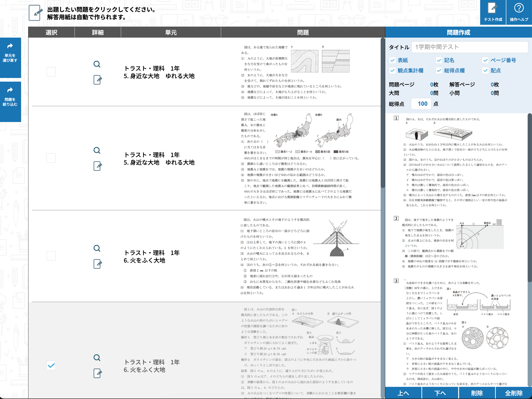
Task: Click 問題ページ 0枚 value
Action: pos(434,84)
